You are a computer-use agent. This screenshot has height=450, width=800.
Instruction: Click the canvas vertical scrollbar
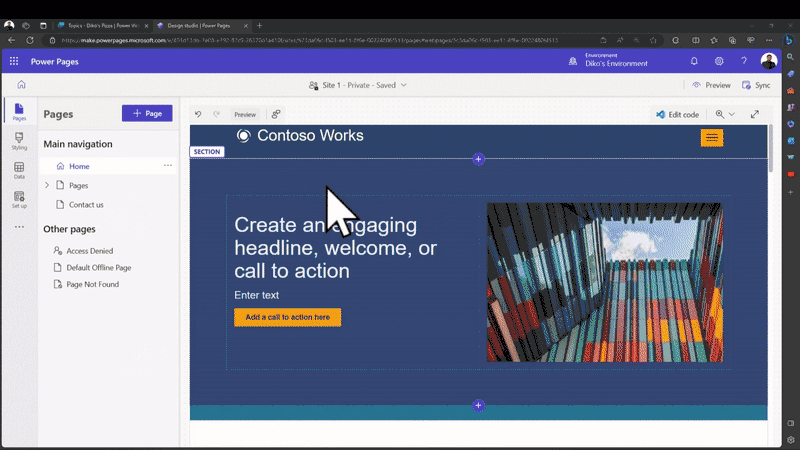[x=770, y=148]
